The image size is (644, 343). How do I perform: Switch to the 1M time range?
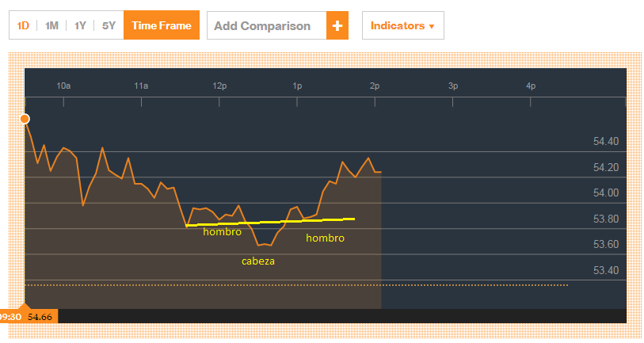[51, 25]
